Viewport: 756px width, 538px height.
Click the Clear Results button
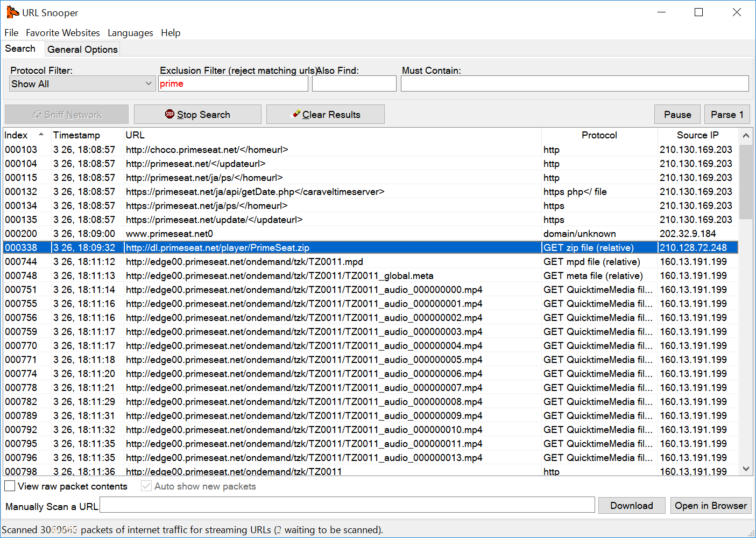[x=326, y=114]
